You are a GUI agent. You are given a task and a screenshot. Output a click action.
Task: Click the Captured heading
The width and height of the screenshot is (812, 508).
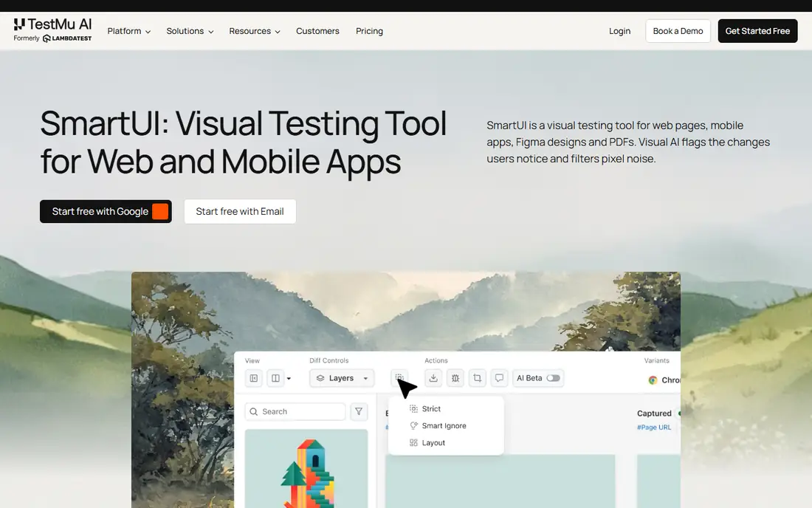click(654, 413)
